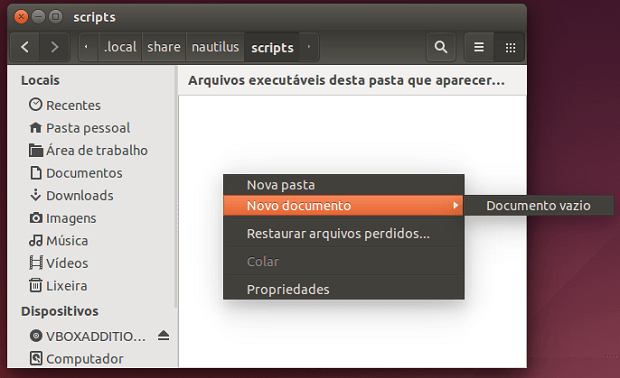The height and width of the screenshot is (378, 620).
Task: Navigate to nautilus in path bar
Action: pos(215,47)
